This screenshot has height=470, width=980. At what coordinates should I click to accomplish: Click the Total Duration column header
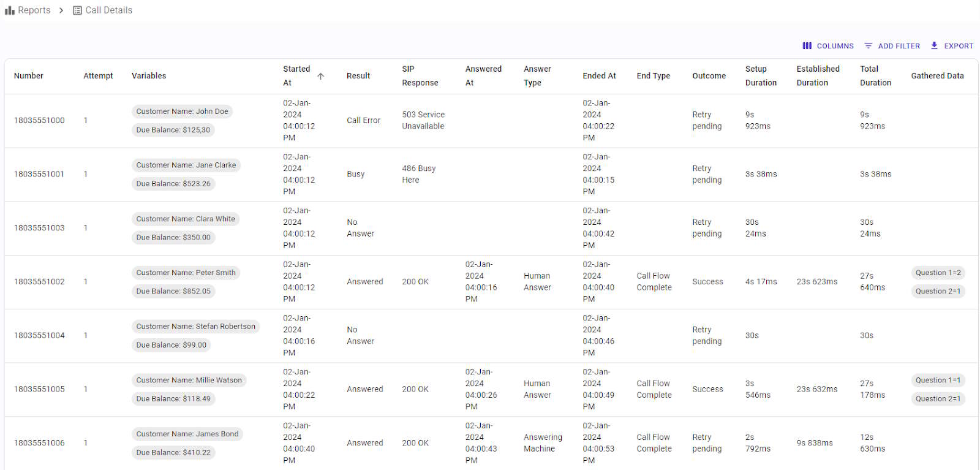(x=875, y=76)
